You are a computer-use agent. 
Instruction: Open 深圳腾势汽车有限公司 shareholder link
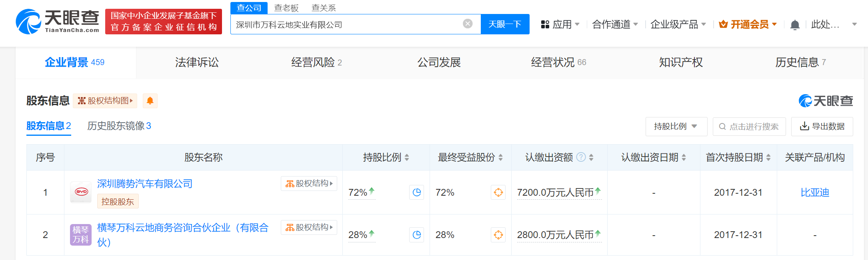tap(145, 184)
